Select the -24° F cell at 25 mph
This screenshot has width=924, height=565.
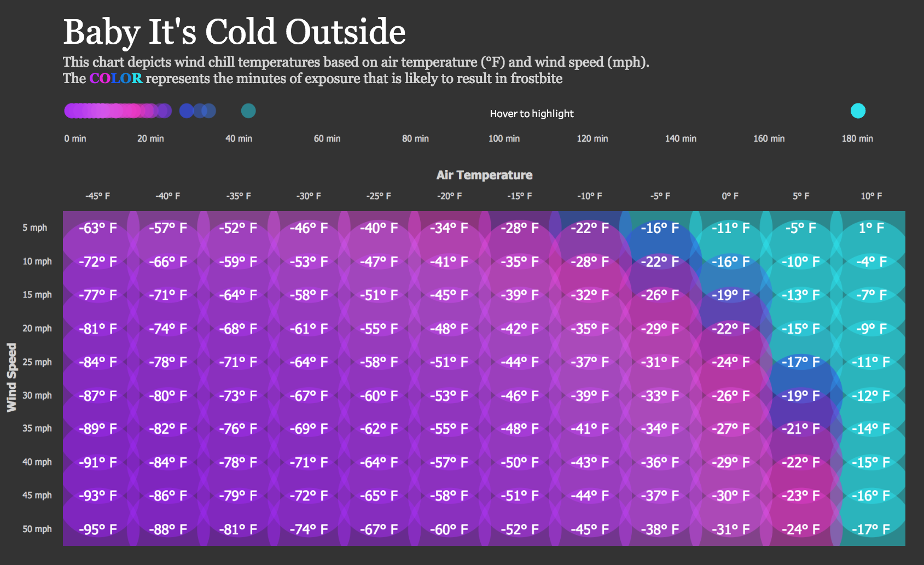730,362
